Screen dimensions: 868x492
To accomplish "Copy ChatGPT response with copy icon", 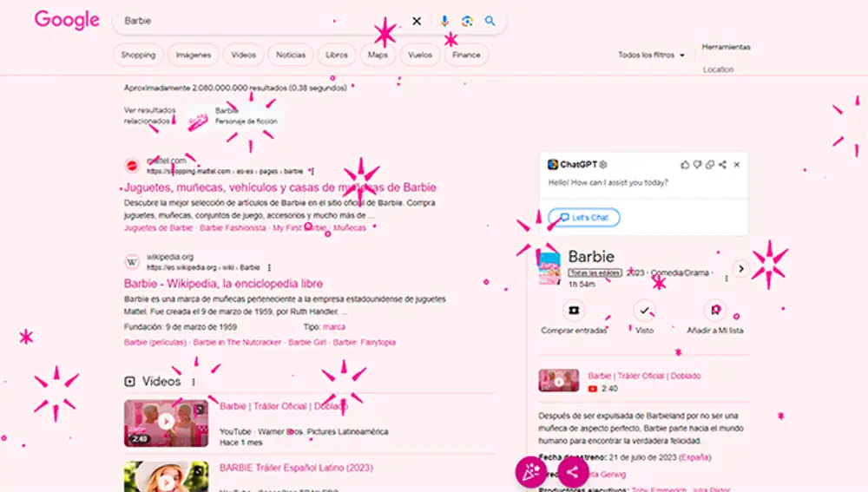I will [710, 164].
